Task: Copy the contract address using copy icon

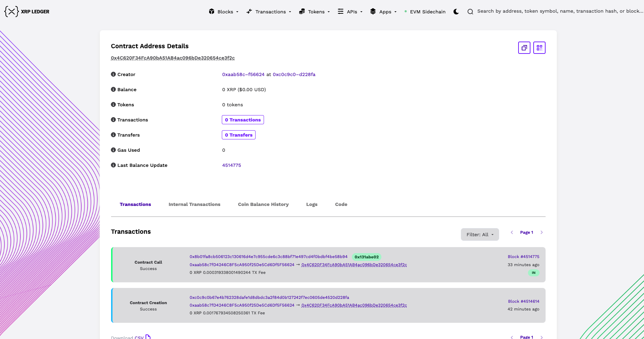Action: click(524, 48)
